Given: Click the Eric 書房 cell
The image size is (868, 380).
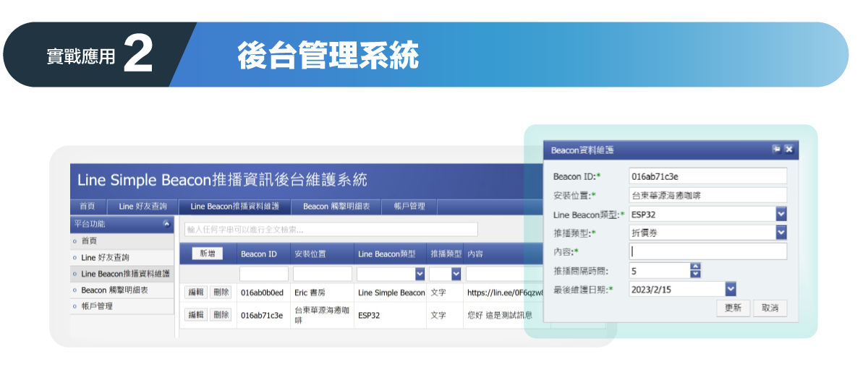Looking at the screenshot, I should click(323, 293).
